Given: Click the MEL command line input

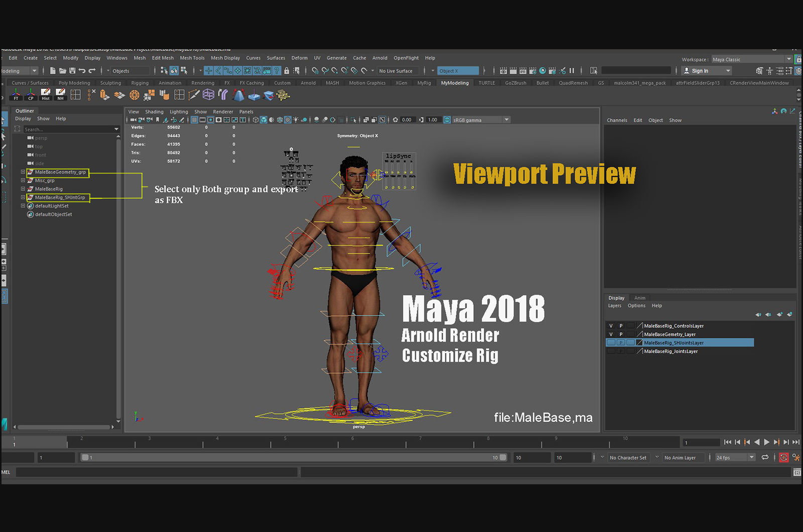Looking at the screenshot, I should 157,472.
